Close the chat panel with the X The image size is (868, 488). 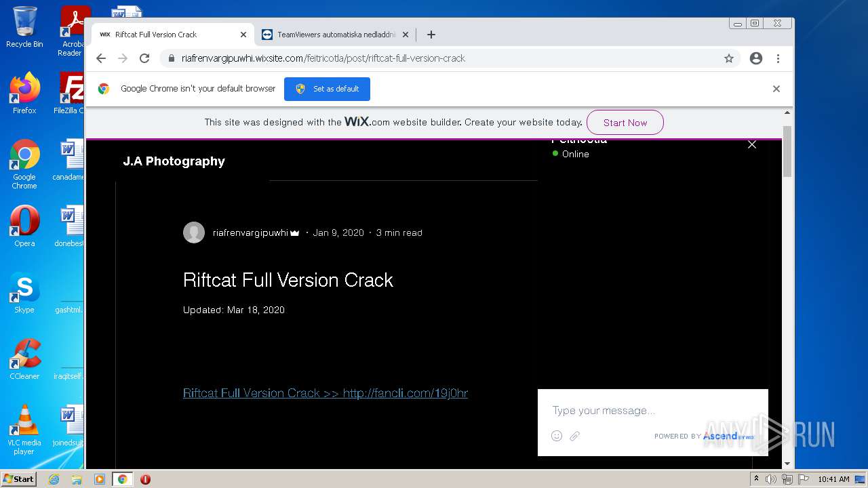(x=751, y=144)
